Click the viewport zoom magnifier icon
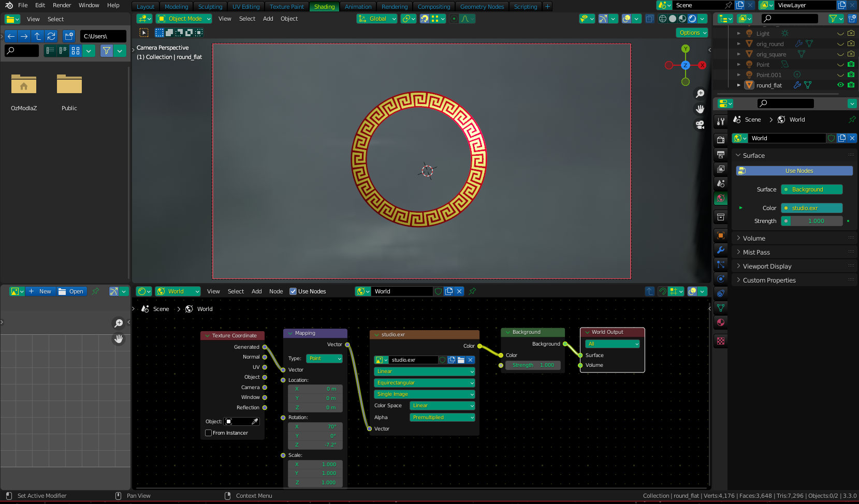 tap(700, 94)
